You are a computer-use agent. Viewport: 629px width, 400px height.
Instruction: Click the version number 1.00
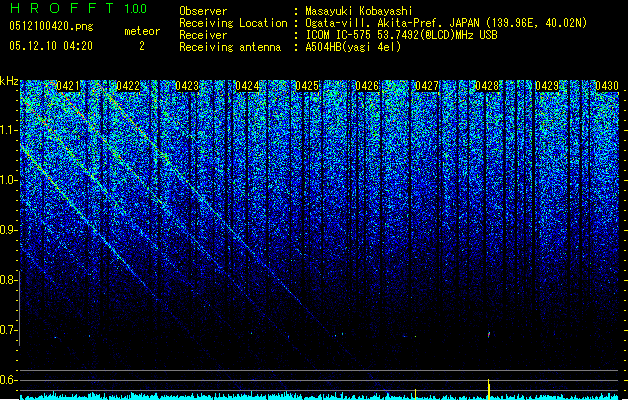point(136,9)
